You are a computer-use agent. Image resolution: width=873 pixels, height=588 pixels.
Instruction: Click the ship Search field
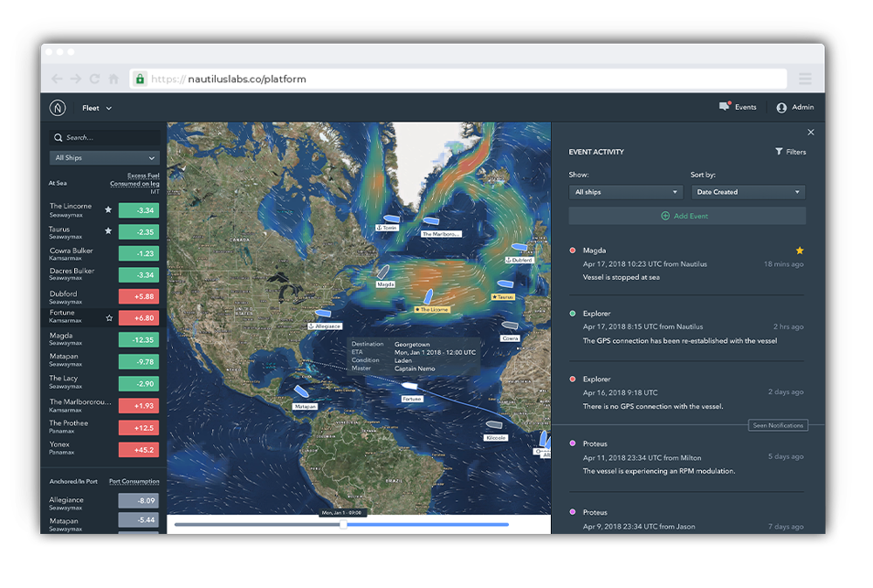coord(105,138)
